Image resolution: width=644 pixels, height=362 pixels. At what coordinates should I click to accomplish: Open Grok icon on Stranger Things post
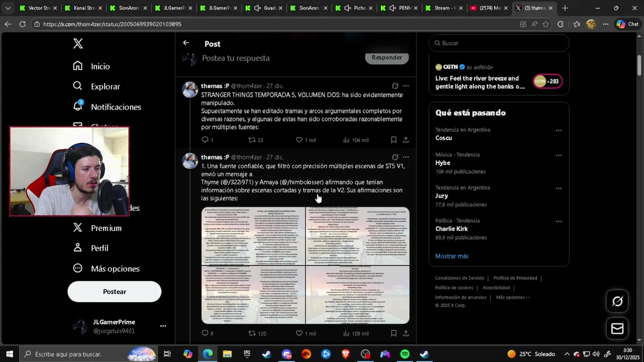(395, 86)
